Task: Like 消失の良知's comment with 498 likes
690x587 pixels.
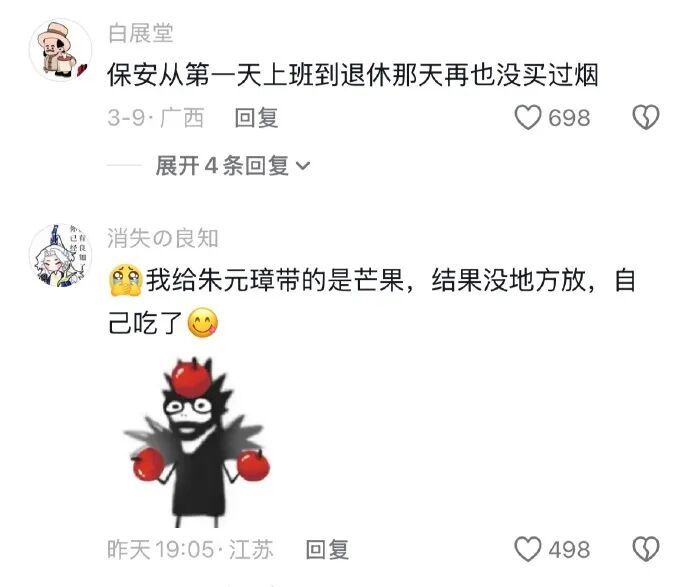Action: 528,549
